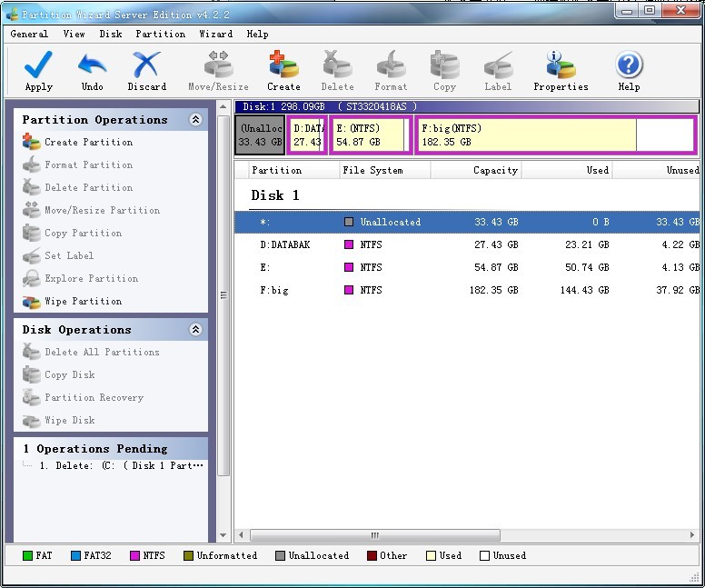Select the Unallocated block in disk map

(261, 135)
